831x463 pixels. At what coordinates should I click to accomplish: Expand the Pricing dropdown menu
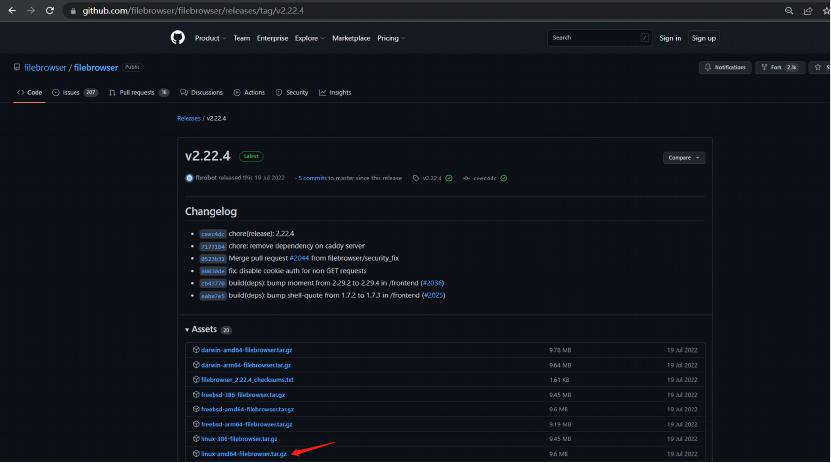tap(391, 38)
